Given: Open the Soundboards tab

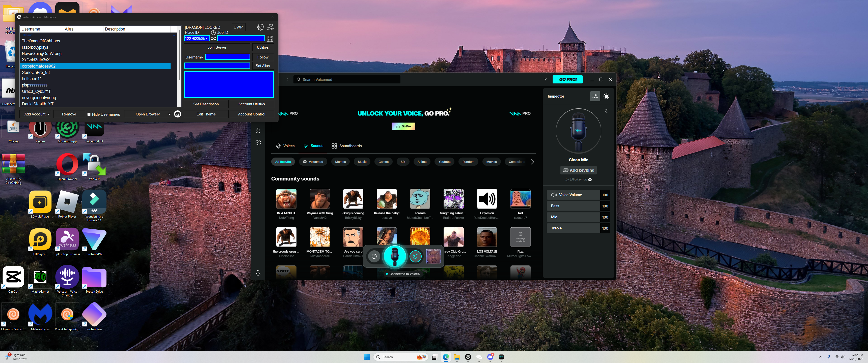Looking at the screenshot, I should [x=346, y=146].
